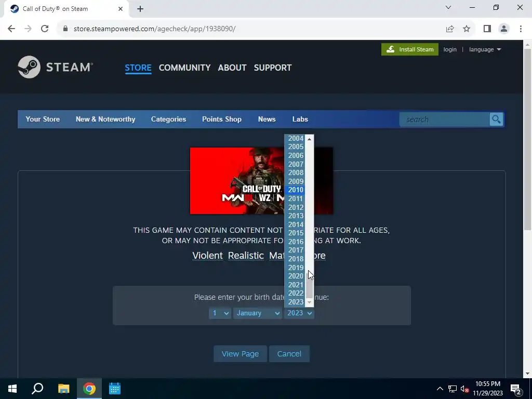Click the birth year 2023 dropdown
This screenshot has height=399, width=532.
tap(299, 313)
